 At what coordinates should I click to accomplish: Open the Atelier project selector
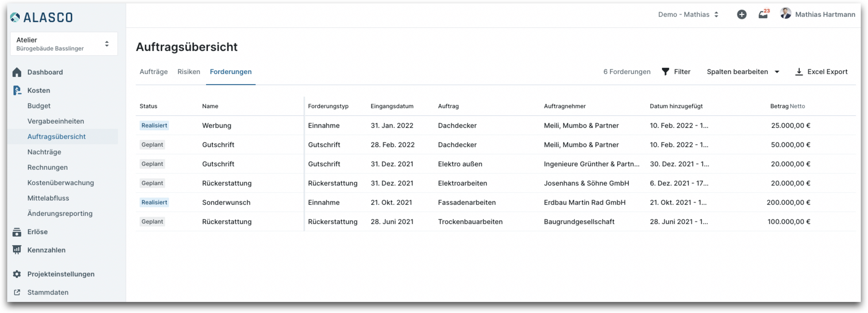(x=64, y=44)
